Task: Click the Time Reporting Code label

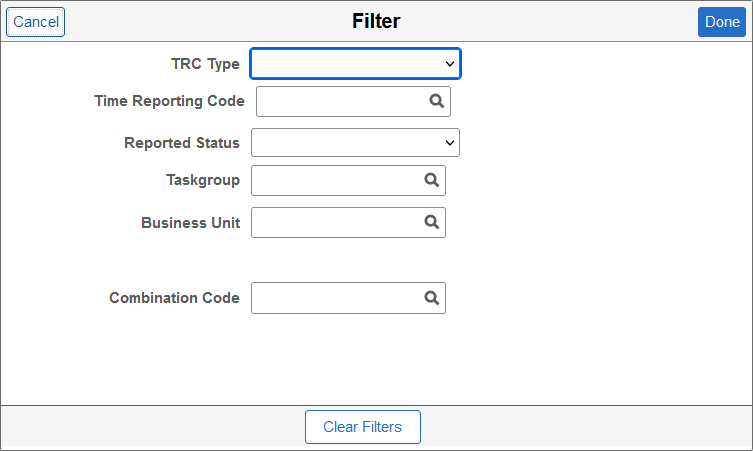Action: tap(169, 101)
